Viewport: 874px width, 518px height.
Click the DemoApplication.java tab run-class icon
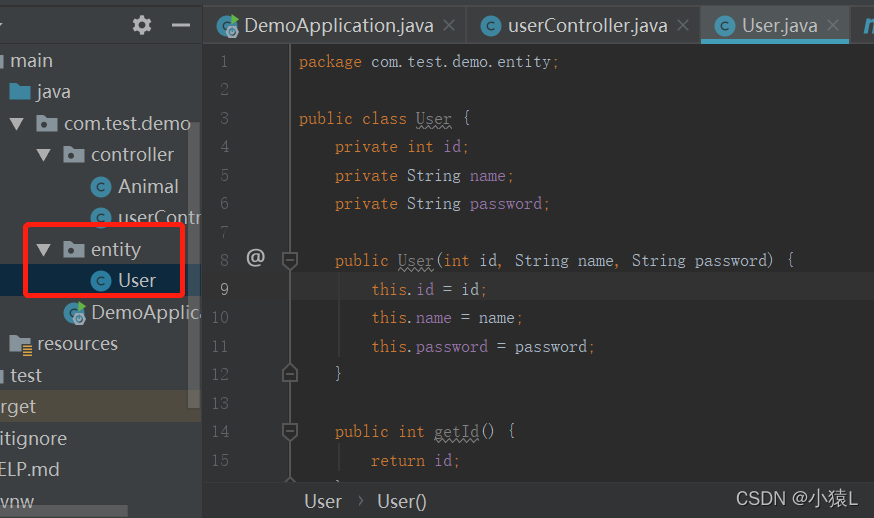(x=227, y=26)
